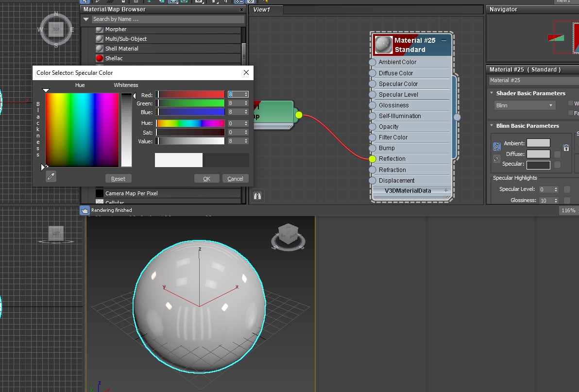Viewport: 579px width, 392px height.
Task: Click the Material #25 node output socket
Action: [x=457, y=117]
